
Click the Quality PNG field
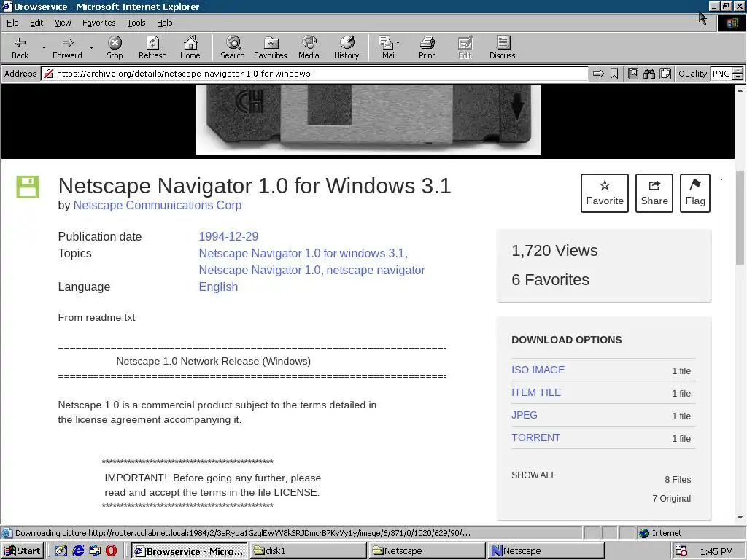[721, 74]
